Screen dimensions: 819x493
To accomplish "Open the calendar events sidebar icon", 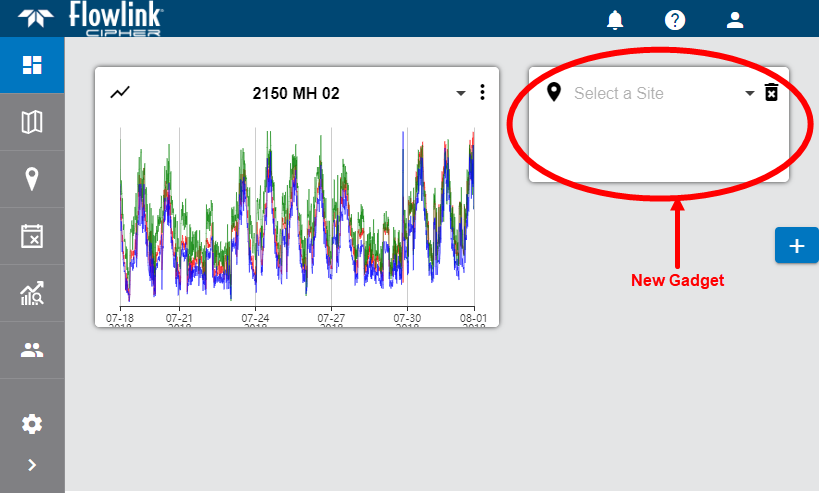I will coord(32,236).
